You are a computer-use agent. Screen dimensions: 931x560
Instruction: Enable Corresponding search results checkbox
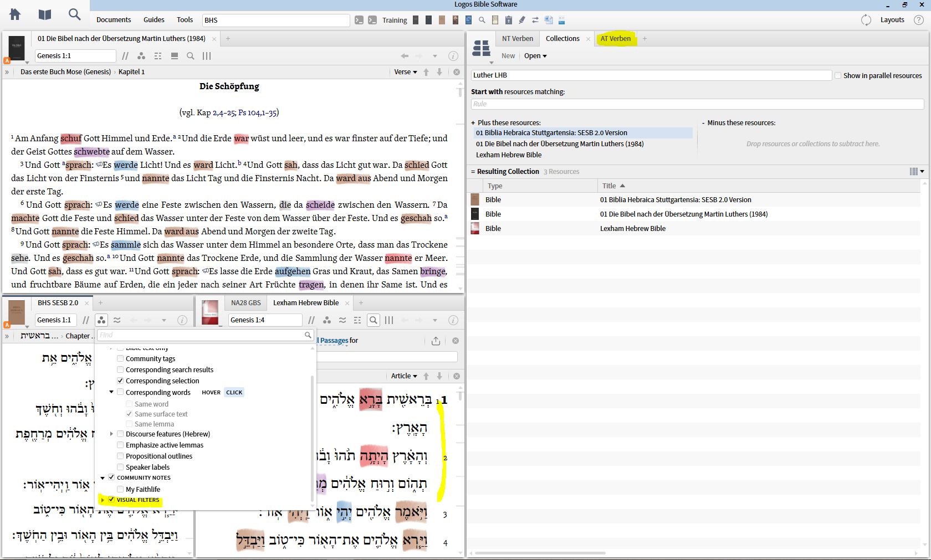tap(120, 370)
